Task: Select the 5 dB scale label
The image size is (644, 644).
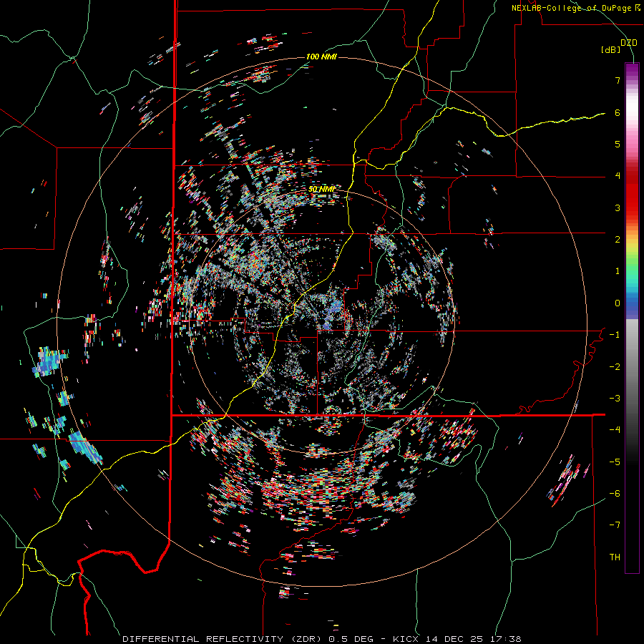Action: [618, 144]
